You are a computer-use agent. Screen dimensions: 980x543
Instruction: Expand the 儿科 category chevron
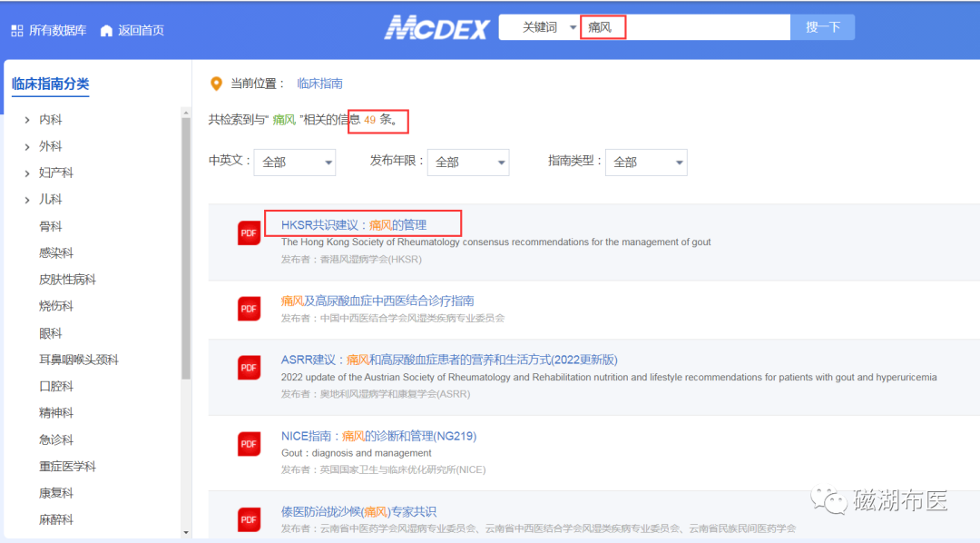pos(27,200)
